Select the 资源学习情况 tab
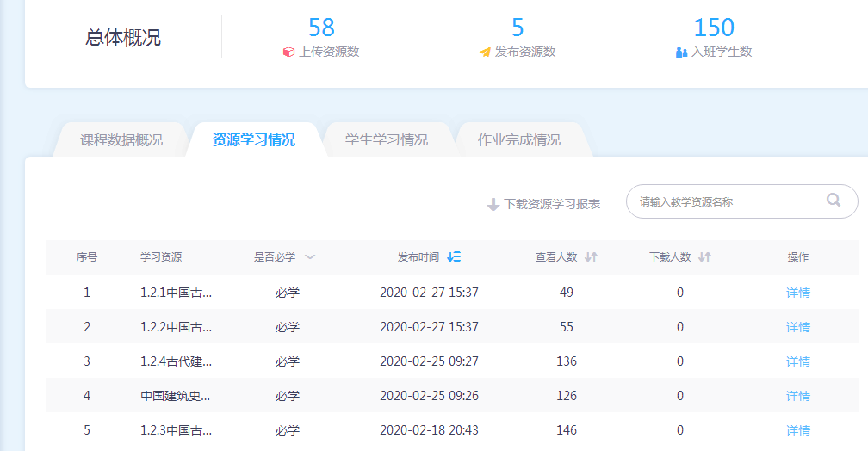 pyautogui.click(x=254, y=139)
